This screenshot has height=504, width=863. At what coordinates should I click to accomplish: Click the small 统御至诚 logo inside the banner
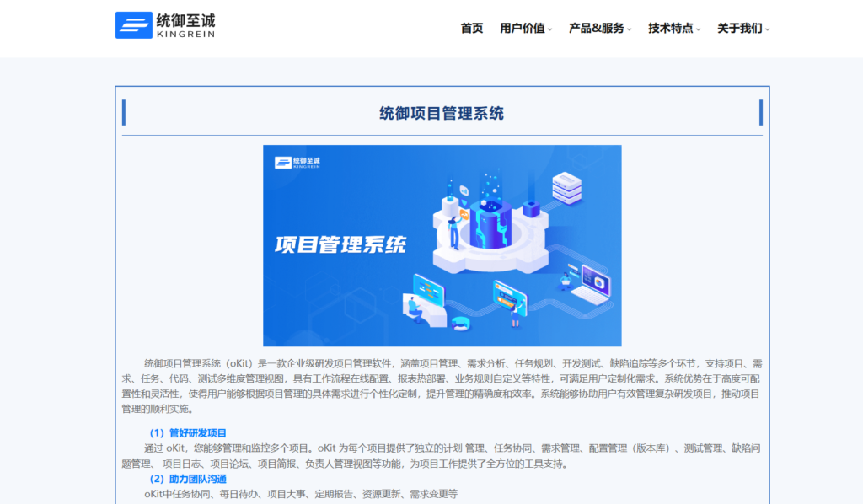click(297, 161)
